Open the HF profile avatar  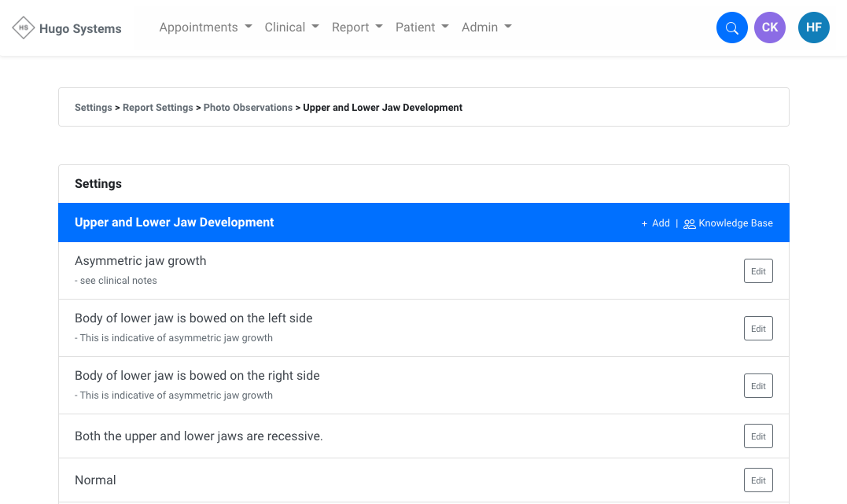point(813,28)
